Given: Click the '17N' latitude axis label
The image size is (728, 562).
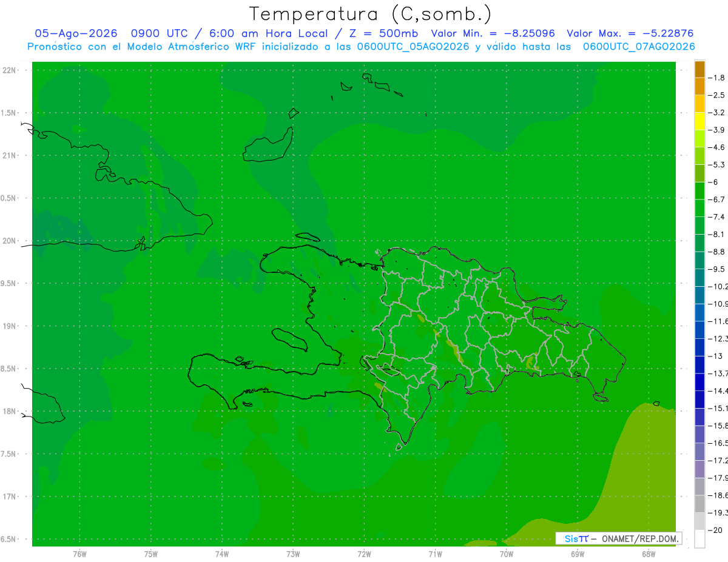Looking at the screenshot, I should click(8, 497).
